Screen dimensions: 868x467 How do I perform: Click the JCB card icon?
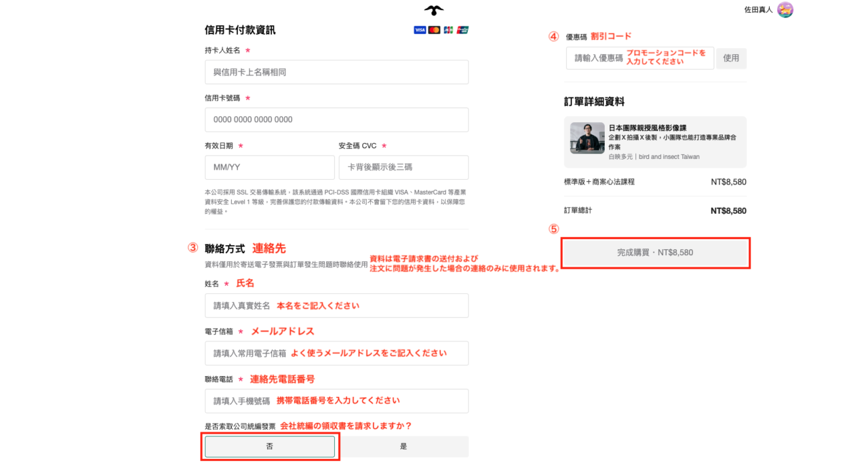pos(448,30)
